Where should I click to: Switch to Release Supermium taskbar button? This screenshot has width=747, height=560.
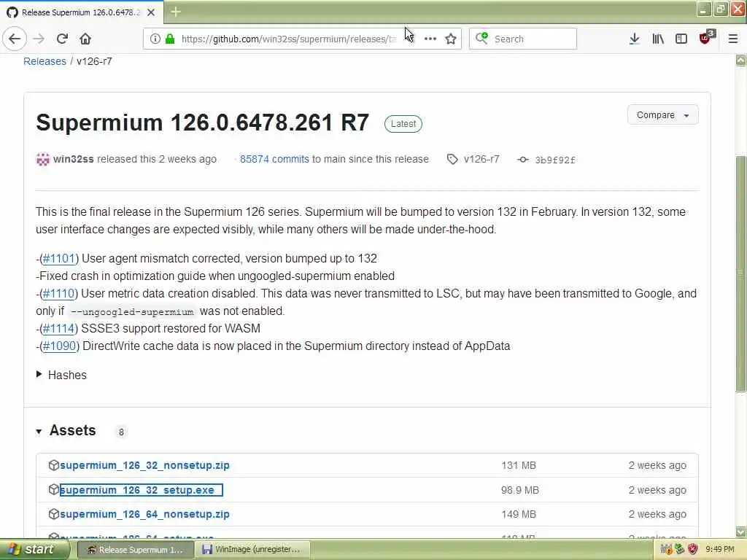click(x=135, y=550)
